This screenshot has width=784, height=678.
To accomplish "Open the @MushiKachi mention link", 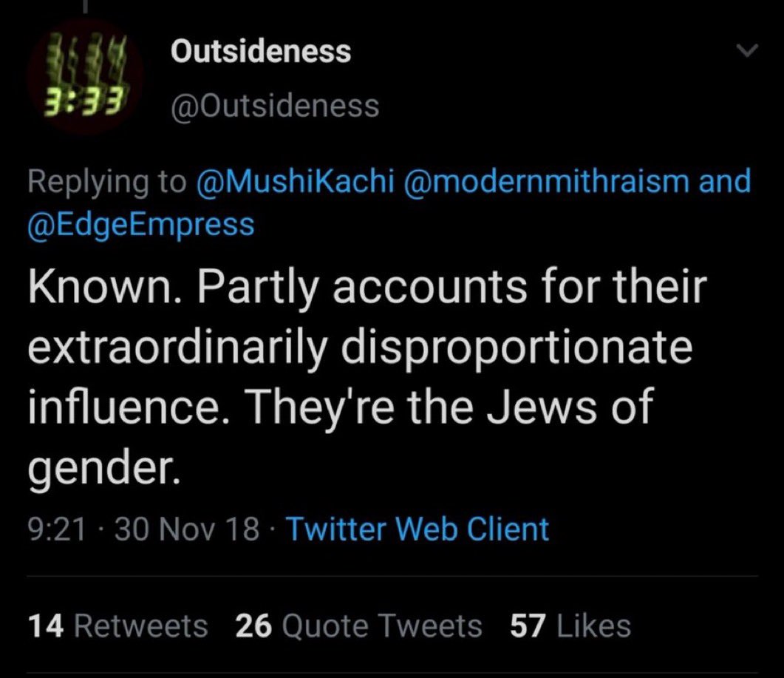I will click(296, 181).
